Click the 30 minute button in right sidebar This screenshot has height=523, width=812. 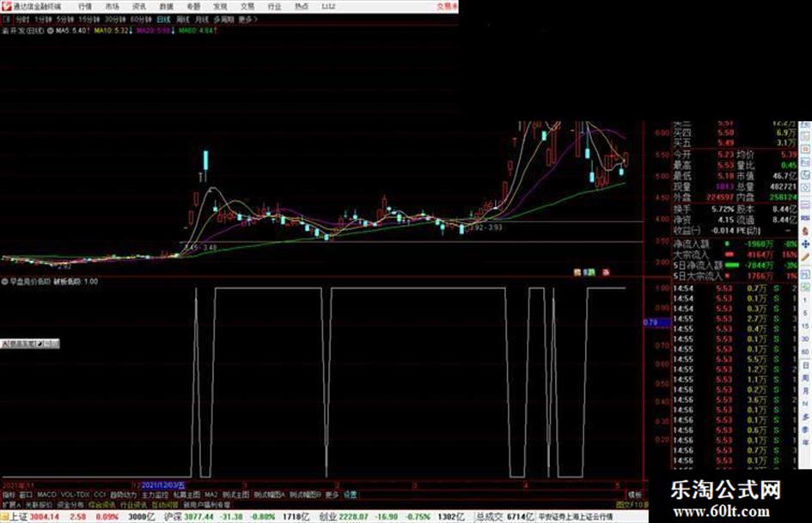point(805,338)
